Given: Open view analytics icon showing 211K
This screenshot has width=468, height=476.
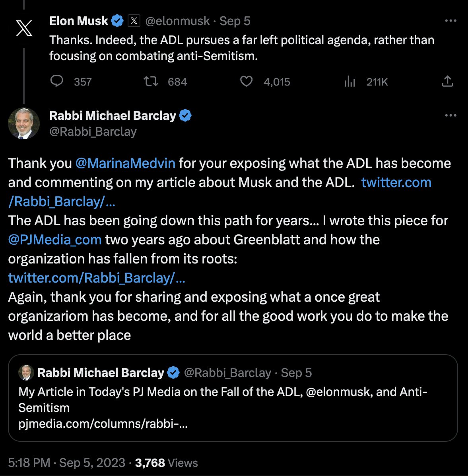Looking at the screenshot, I should click(350, 82).
